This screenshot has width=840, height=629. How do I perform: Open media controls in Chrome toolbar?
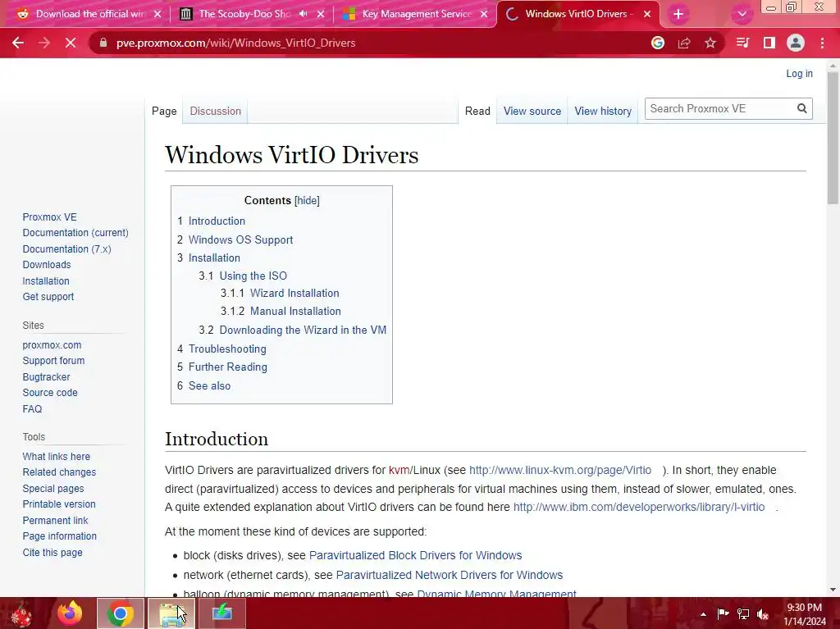pos(742,43)
